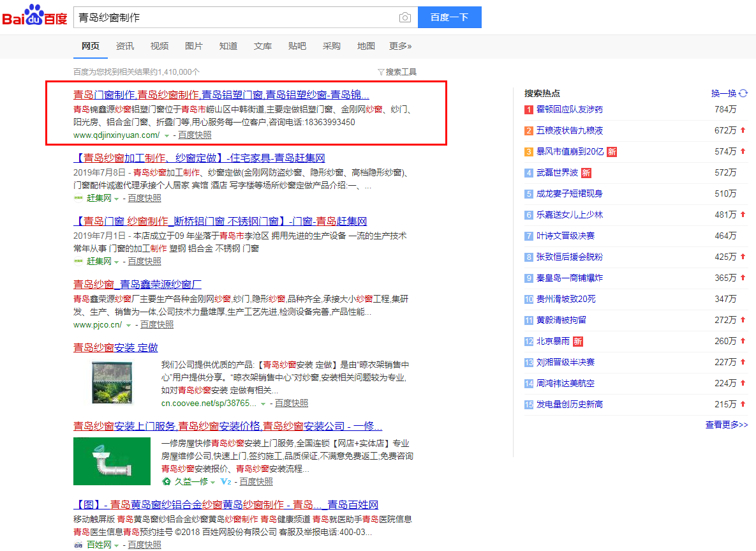Click the 新 badge beside 武磊世界波
756x551 pixels.
(x=586, y=173)
